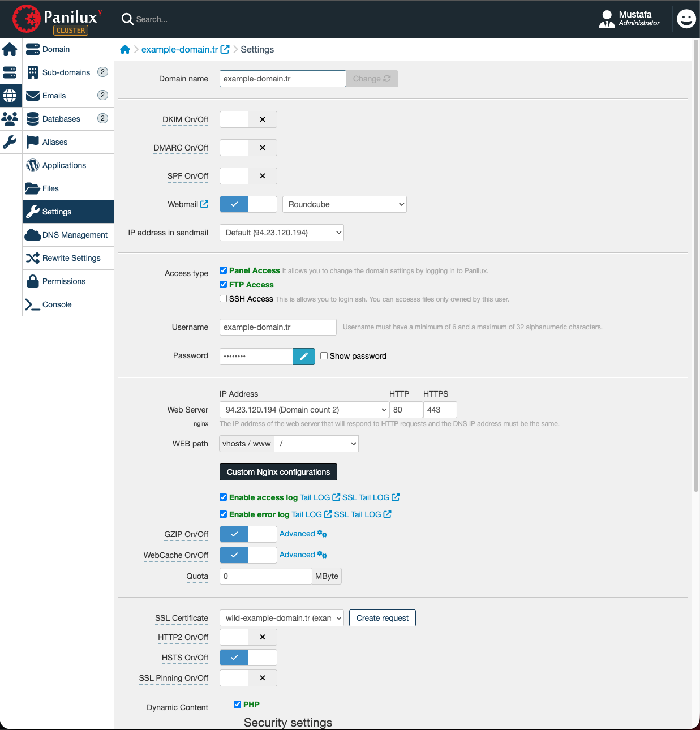
Task: Click the wrench icon in the left rail
Action: [x=10, y=142]
